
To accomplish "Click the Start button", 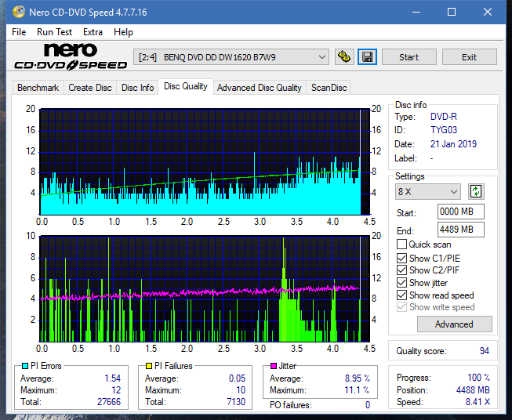I will click(409, 57).
